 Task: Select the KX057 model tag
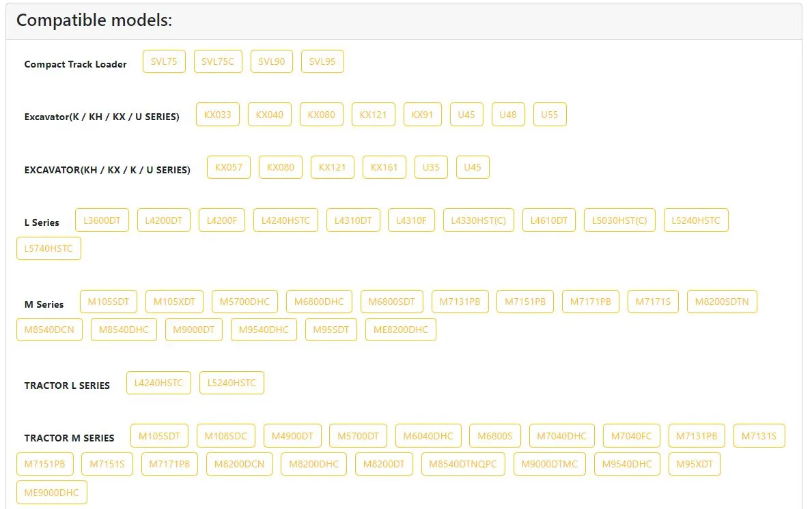[x=228, y=167]
